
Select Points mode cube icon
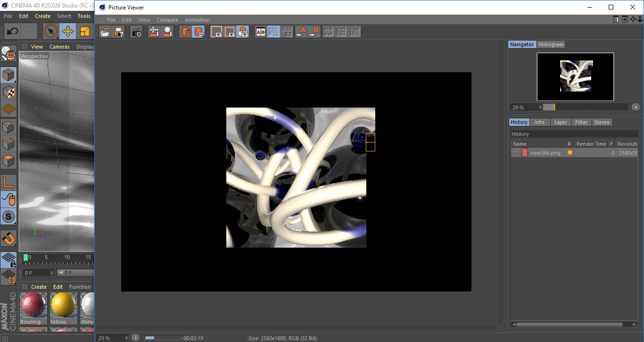[8, 126]
